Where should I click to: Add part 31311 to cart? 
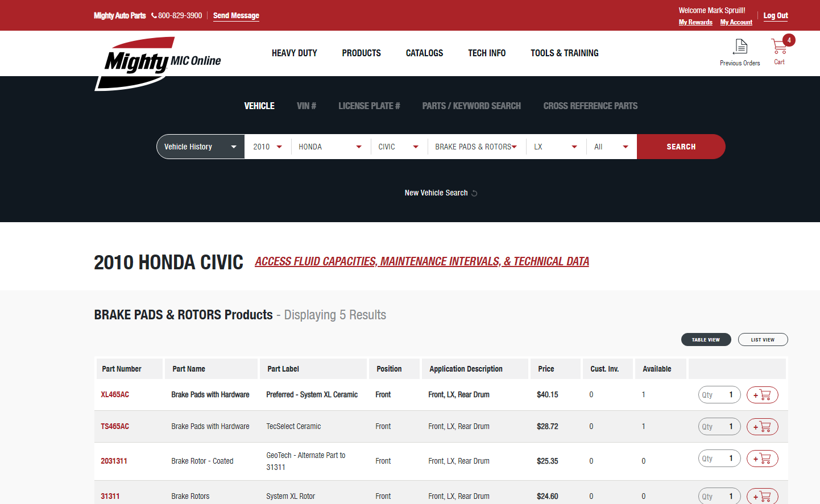(762, 496)
